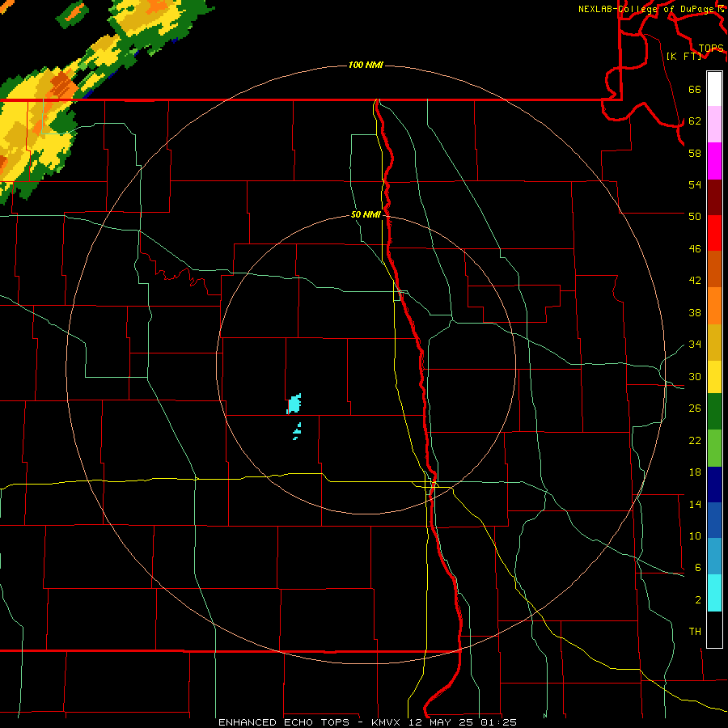Screen dimensions: 728x728
Task: Click the legend value "62"
Action: [695, 121]
